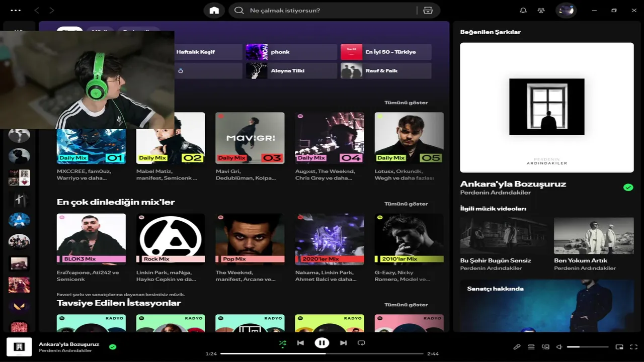Open the connect to device icon
Viewport: 644px width, 362px height.
pyautogui.click(x=545, y=347)
